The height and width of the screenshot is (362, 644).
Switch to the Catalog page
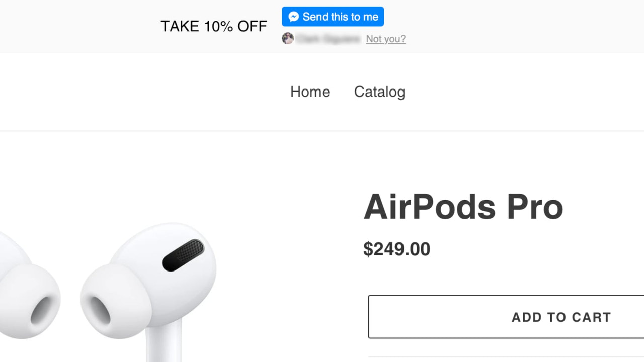(379, 92)
